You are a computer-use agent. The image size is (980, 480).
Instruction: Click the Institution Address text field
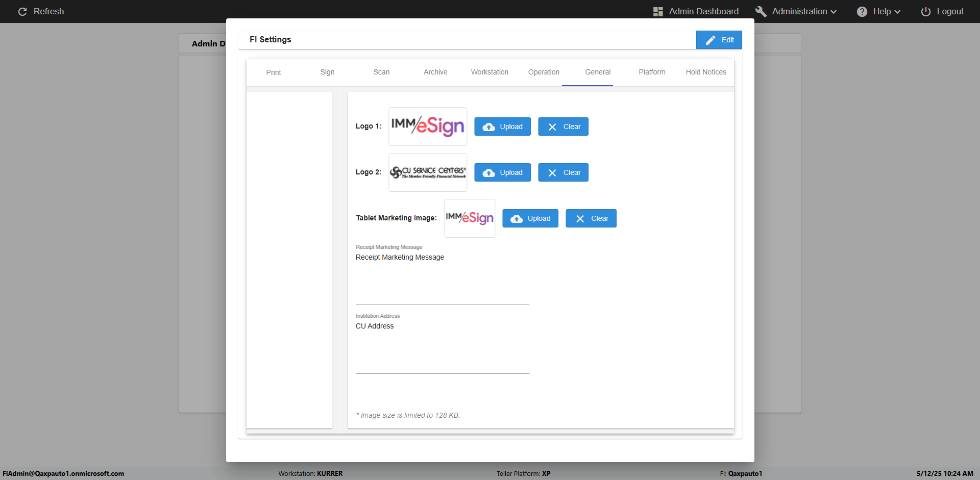click(443, 347)
